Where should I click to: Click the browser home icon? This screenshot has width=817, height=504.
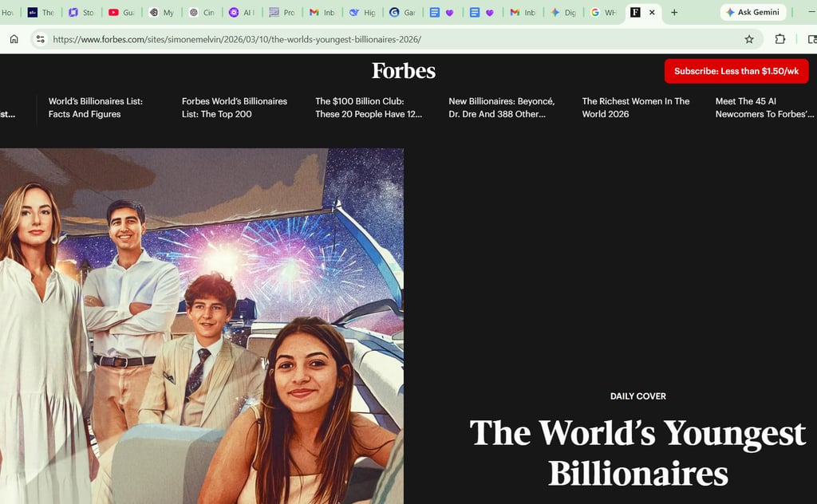coord(14,39)
